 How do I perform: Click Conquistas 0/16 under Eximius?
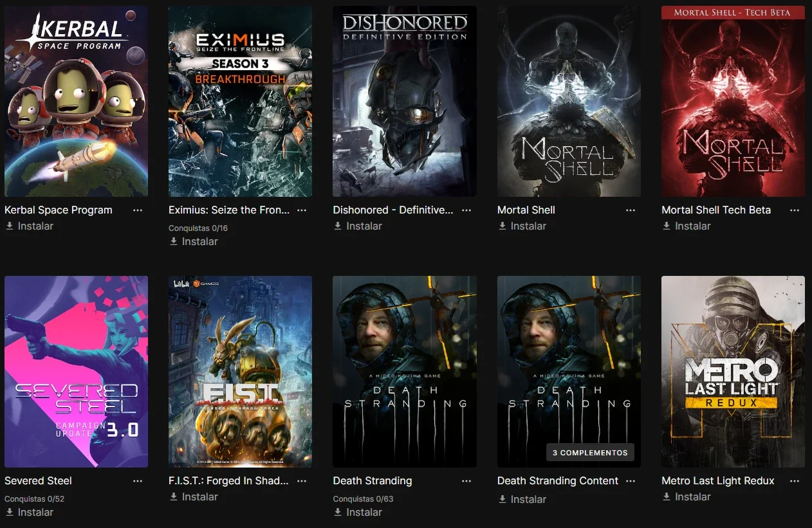point(198,228)
